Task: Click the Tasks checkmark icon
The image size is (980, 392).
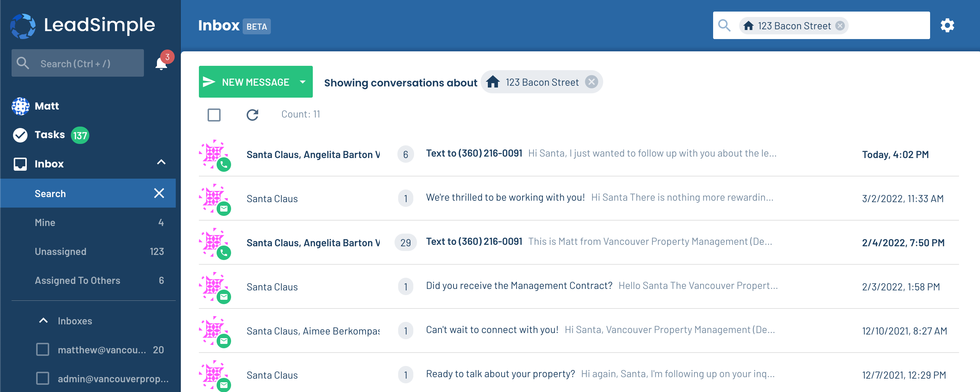Action: pos(20,135)
